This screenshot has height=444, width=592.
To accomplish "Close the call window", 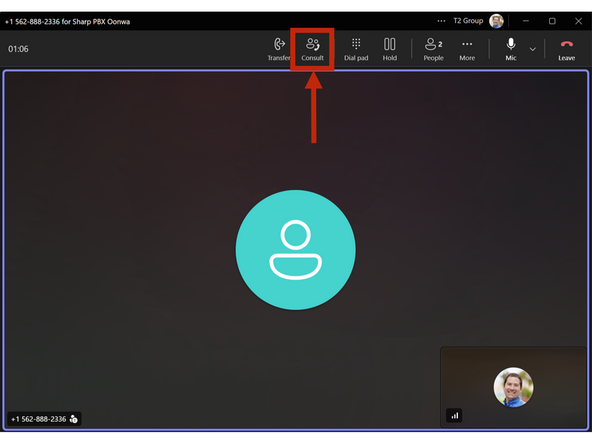I will 578,21.
